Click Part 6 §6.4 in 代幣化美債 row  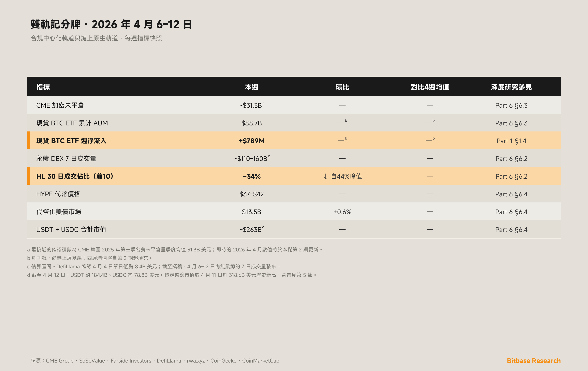coord(511,212)
